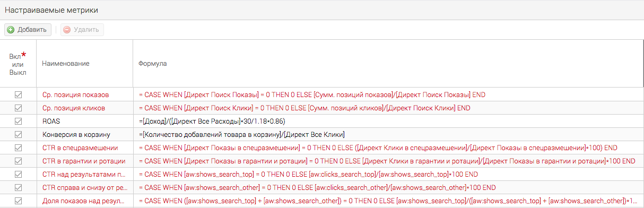The width and height of the screenshot is (644, 208).
Task: Click the disabled Удалить button
Action: click(x=82, y=30)
